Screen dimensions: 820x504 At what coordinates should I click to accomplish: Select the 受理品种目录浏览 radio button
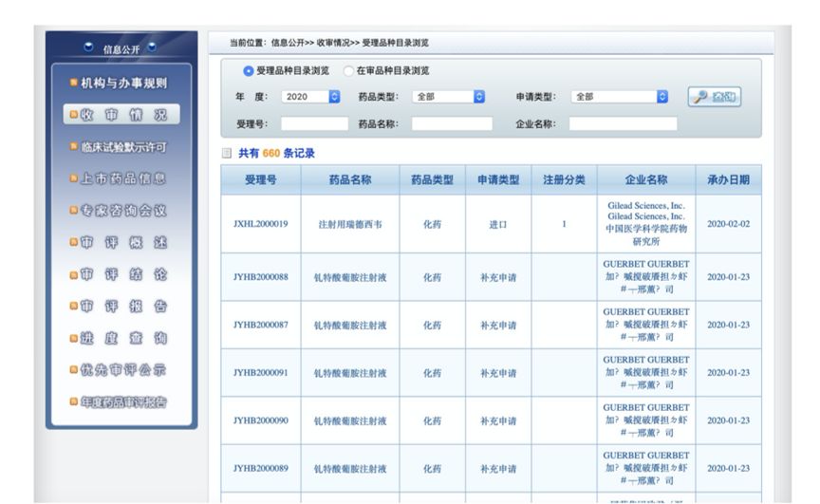(x=249, y=71)
